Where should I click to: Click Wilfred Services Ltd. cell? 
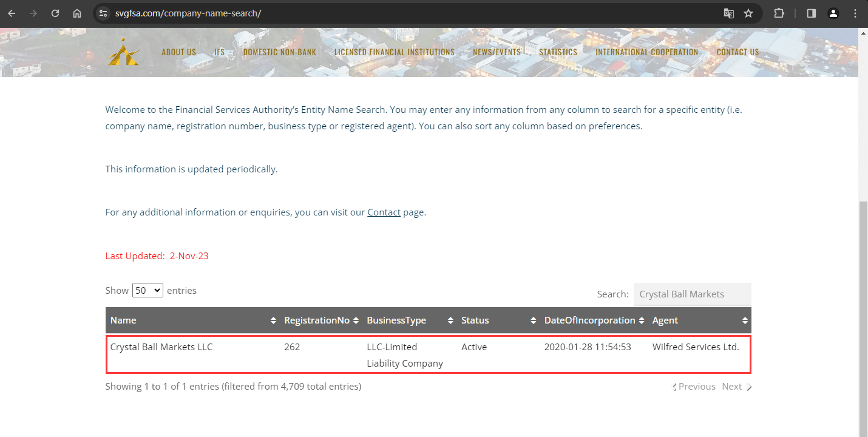pyautogui.click(x=696, y=347)
